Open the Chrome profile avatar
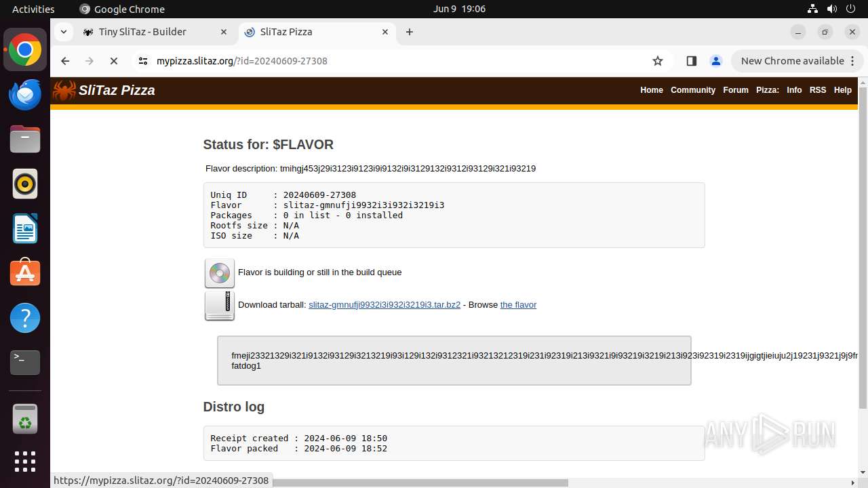This screenshot has width=868, height=488. tap(715, 61)
